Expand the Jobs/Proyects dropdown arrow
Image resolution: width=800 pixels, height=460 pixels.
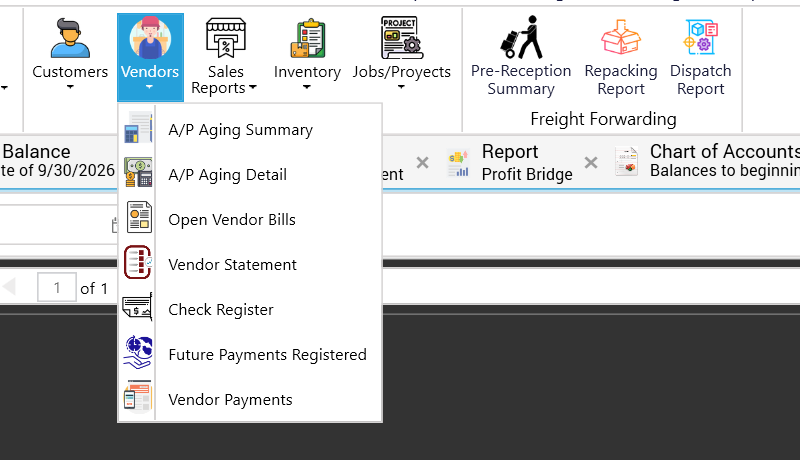[402, 87]
